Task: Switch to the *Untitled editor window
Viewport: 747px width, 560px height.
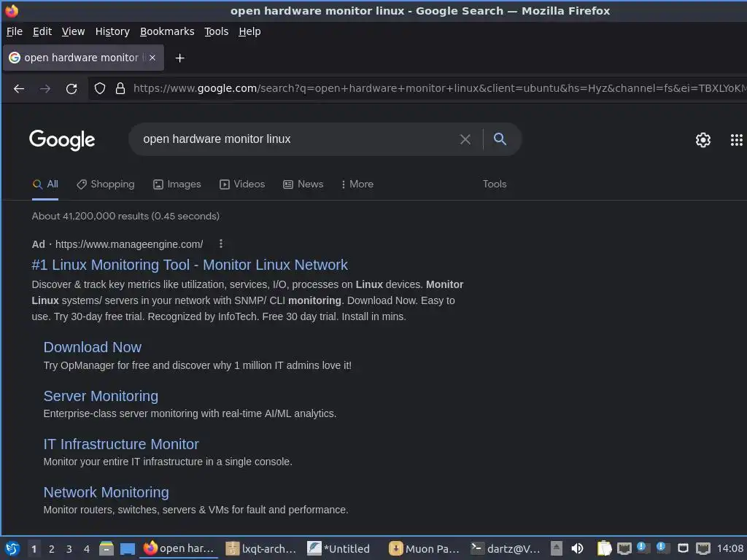Action: click(338, 549)
